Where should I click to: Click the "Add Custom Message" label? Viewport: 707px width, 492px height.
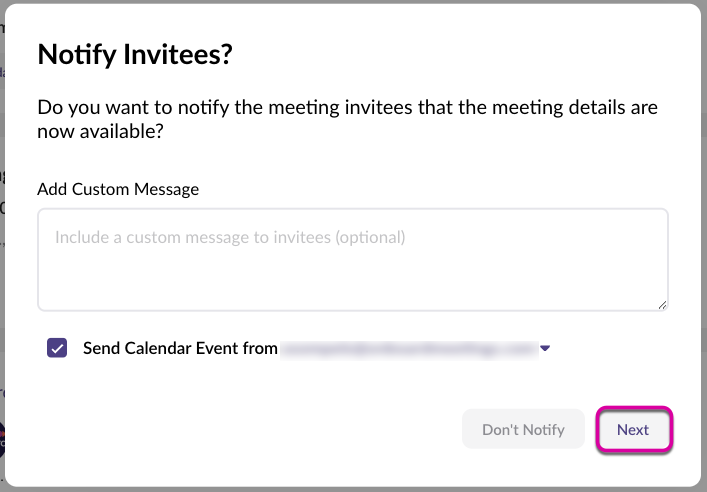[118, 188]
